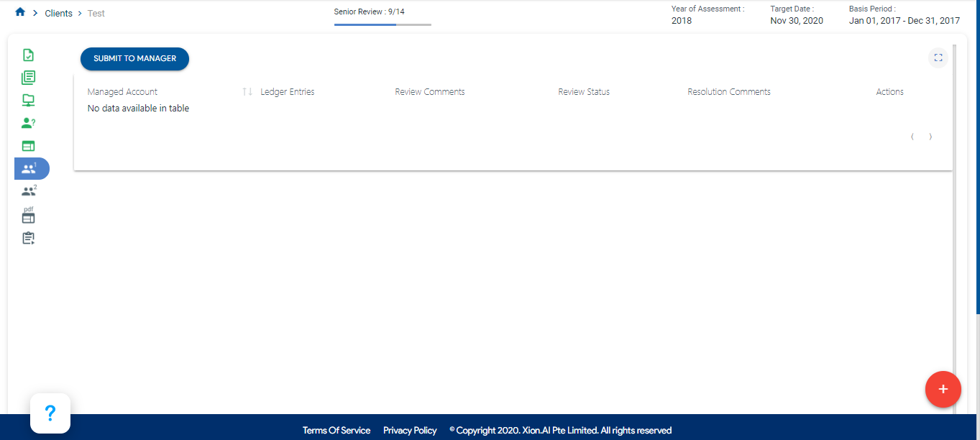Open Clients breadcrumb link
This screenshot has height=440, width=980.
(58, 14)
